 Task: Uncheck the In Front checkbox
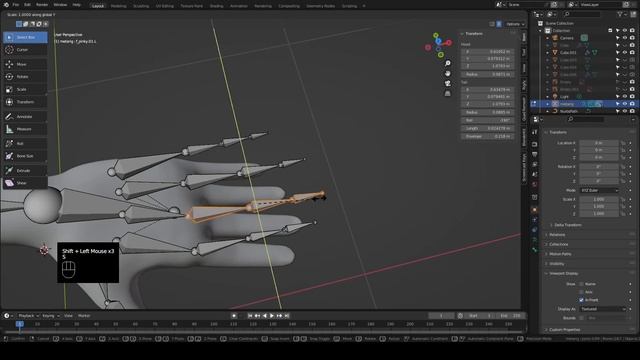pos(582,300)
